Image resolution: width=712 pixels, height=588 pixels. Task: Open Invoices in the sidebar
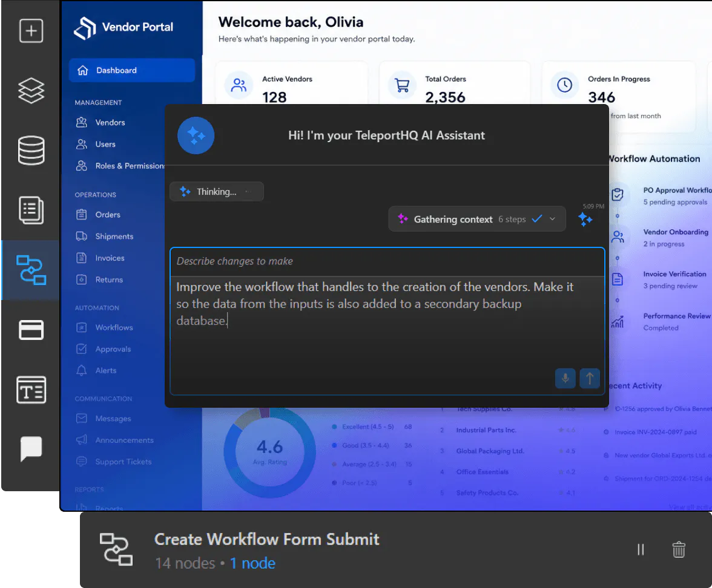click(110, 258)
